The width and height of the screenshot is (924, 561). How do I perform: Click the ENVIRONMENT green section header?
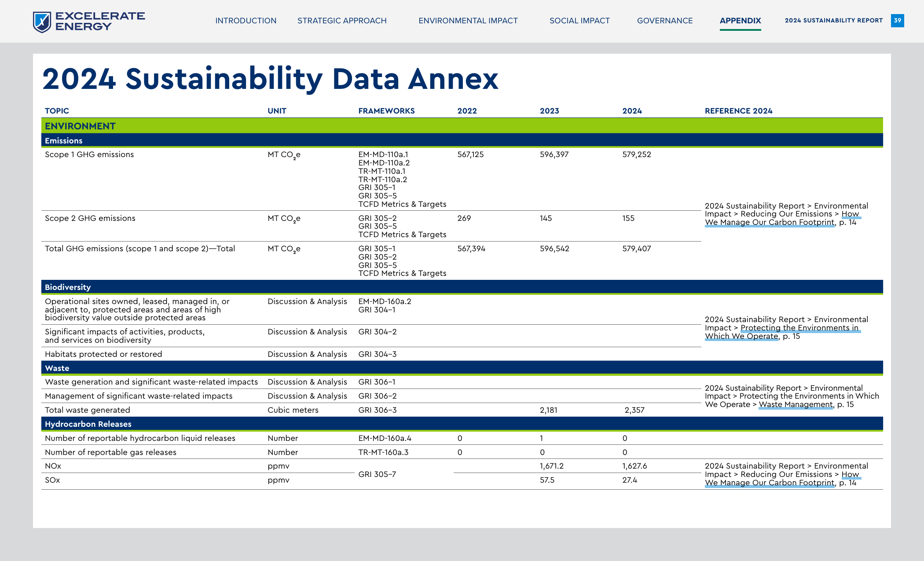point(462,126)
